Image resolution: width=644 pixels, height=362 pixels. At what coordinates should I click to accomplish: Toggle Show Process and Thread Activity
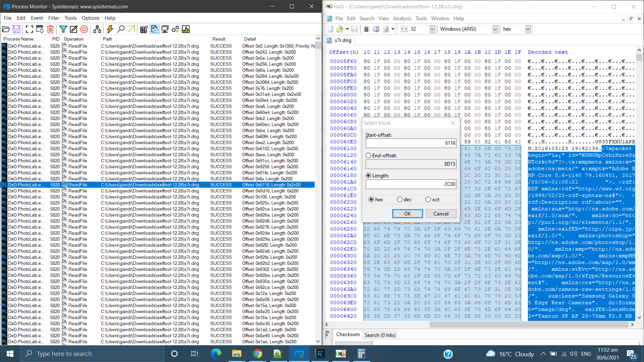(175, 29)
